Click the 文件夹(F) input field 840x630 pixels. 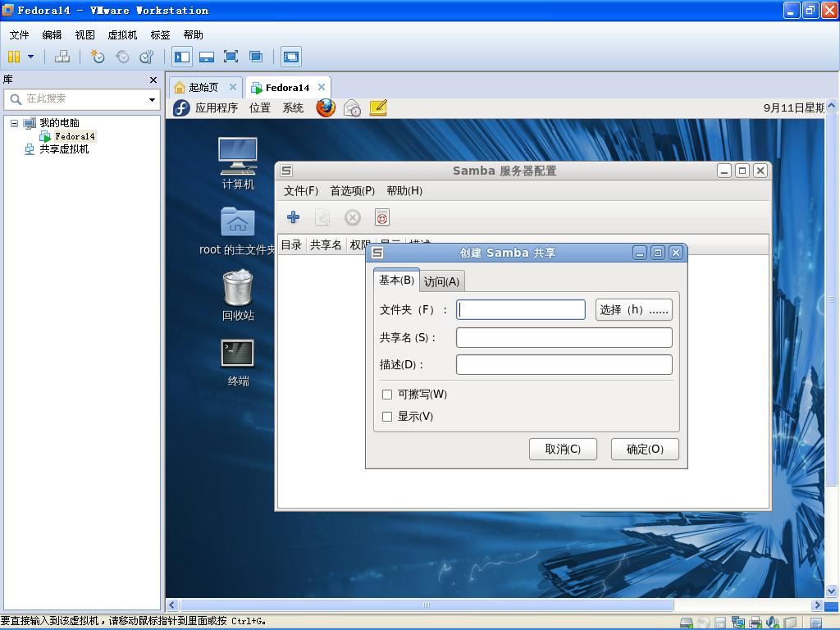521,309
